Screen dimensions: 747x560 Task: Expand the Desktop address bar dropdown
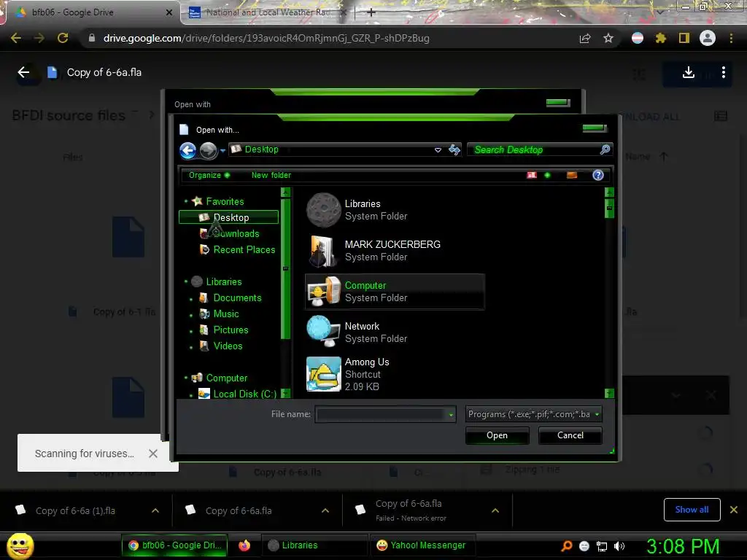(438, 150)
